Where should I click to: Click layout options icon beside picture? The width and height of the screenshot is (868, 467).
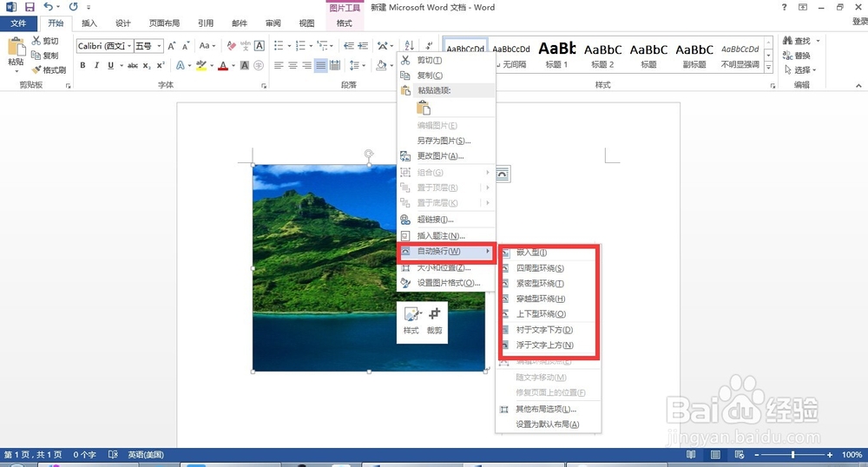502,174
